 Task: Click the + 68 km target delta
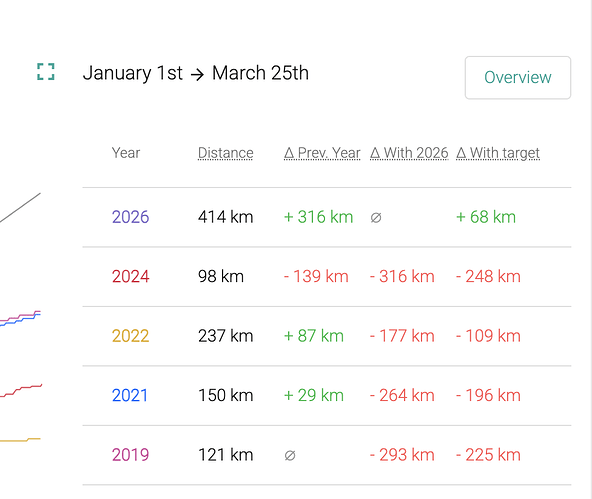point(486,217)
